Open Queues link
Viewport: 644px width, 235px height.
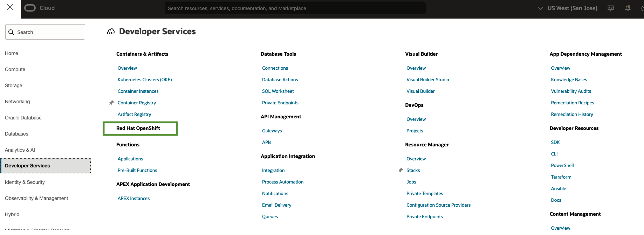point(270,216)
